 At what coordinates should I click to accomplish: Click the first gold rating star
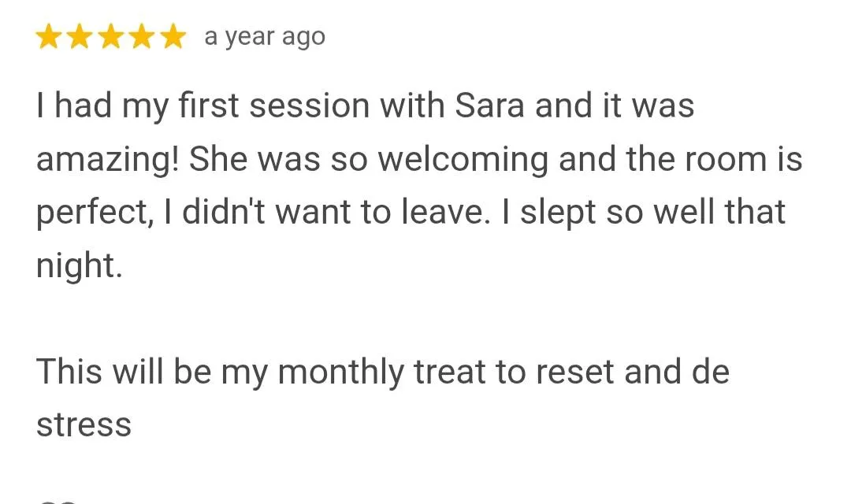pyautogui.click(x=49, y=37)
